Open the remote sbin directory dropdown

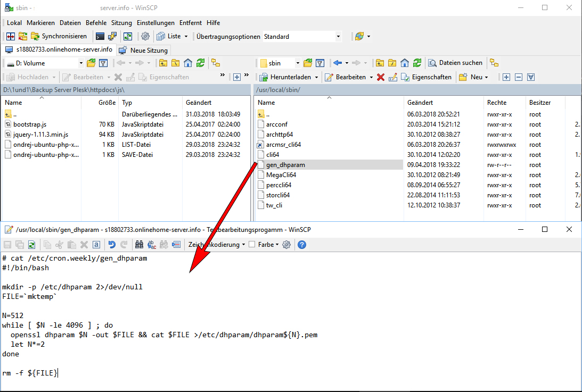coord(298,63)
